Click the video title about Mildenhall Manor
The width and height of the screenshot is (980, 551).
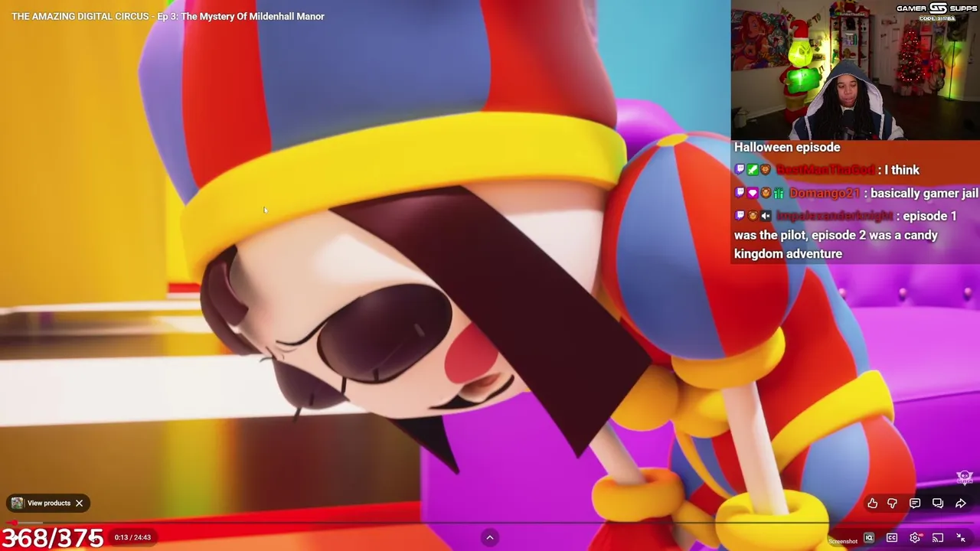click(x=168, y=16)
